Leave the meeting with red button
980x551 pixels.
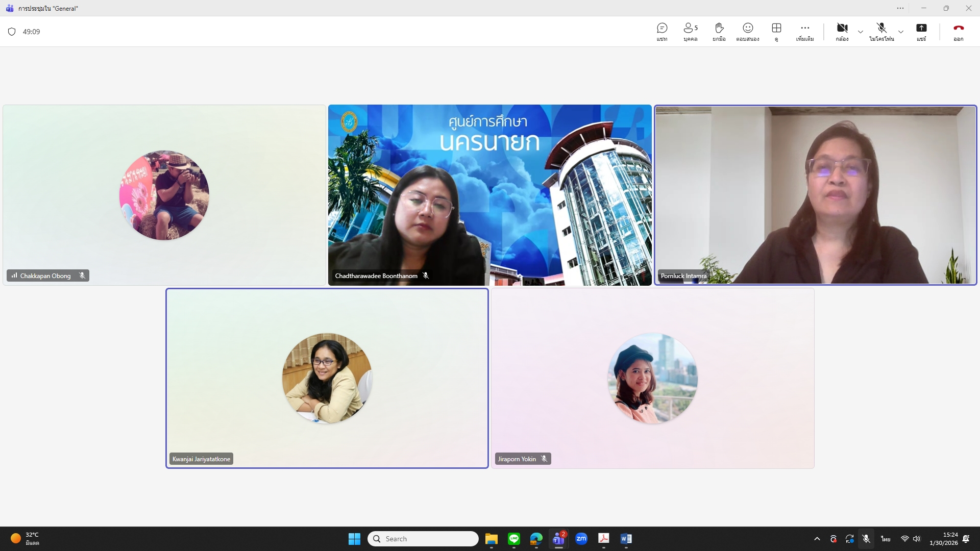[958, 32]
